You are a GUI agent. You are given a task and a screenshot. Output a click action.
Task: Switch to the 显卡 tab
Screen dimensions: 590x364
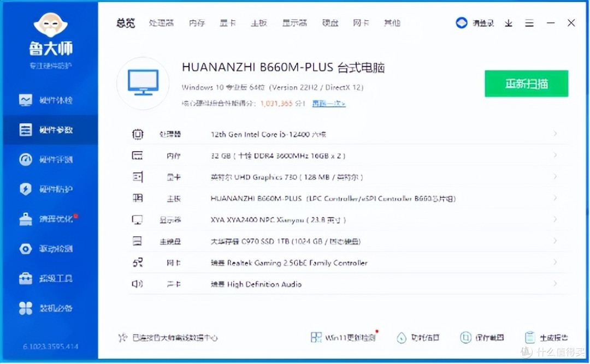(228, 23)
